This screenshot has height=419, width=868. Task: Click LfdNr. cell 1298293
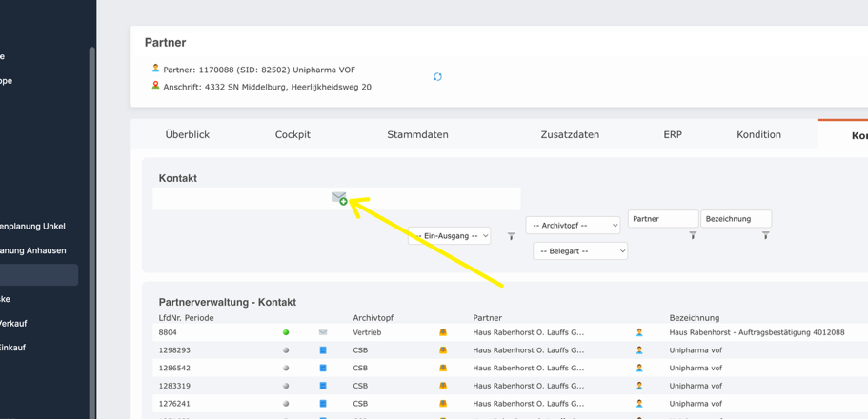tap(174, 350)
